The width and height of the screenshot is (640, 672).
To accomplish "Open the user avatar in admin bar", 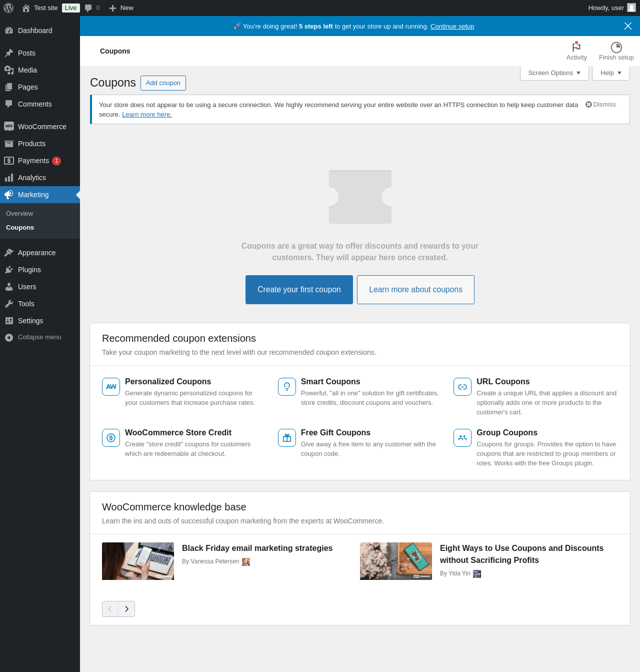I will click(631, 8).
